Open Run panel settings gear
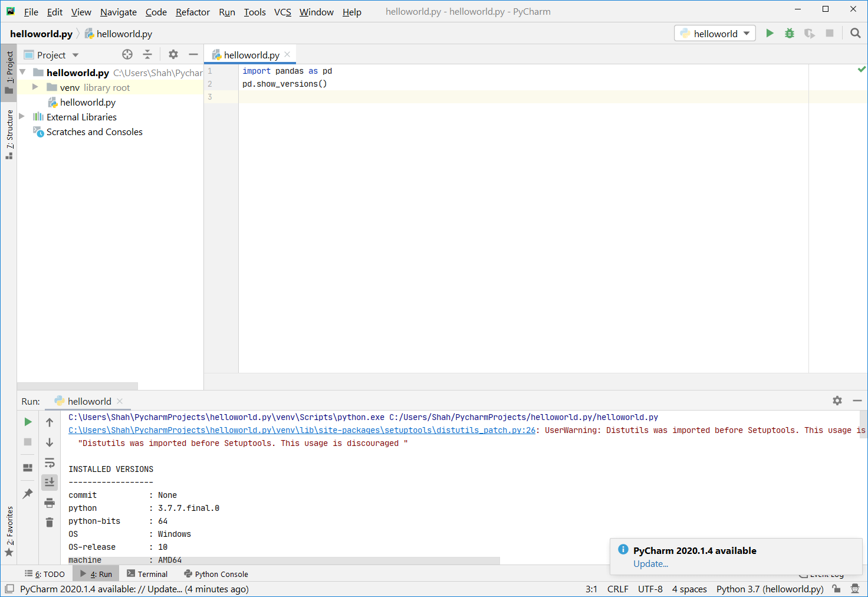The width and height of the screenshot is (868, 597). [837, 401]
